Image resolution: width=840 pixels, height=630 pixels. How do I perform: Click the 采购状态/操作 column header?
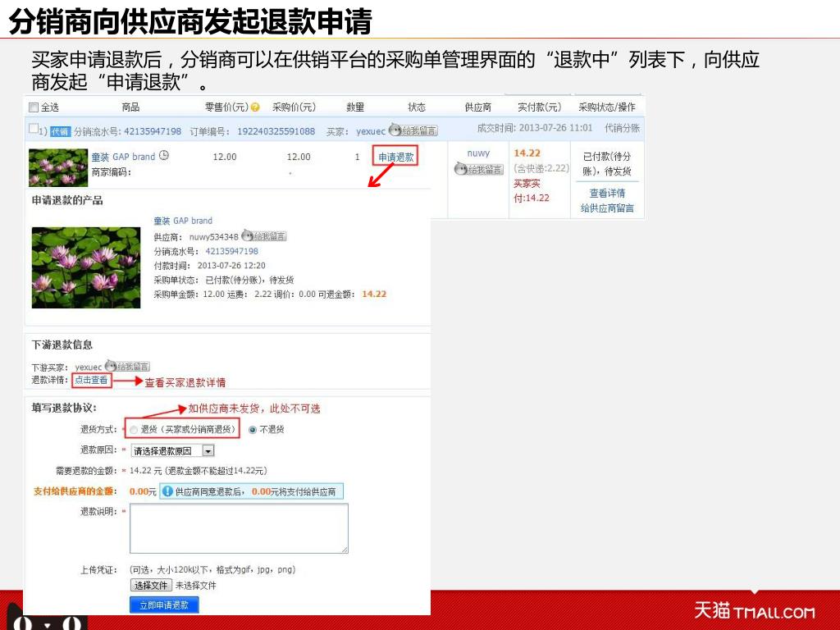[607, 107]
